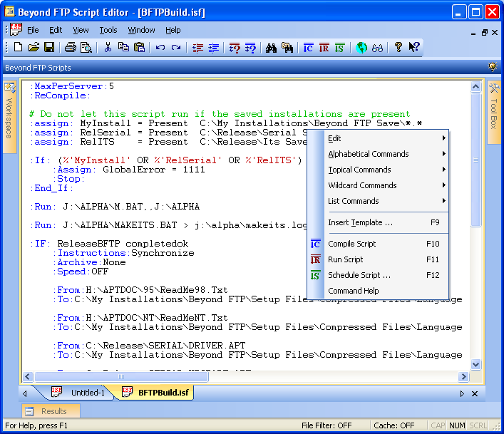Click the horizontal scrollbar right arrow

point(463,376)
